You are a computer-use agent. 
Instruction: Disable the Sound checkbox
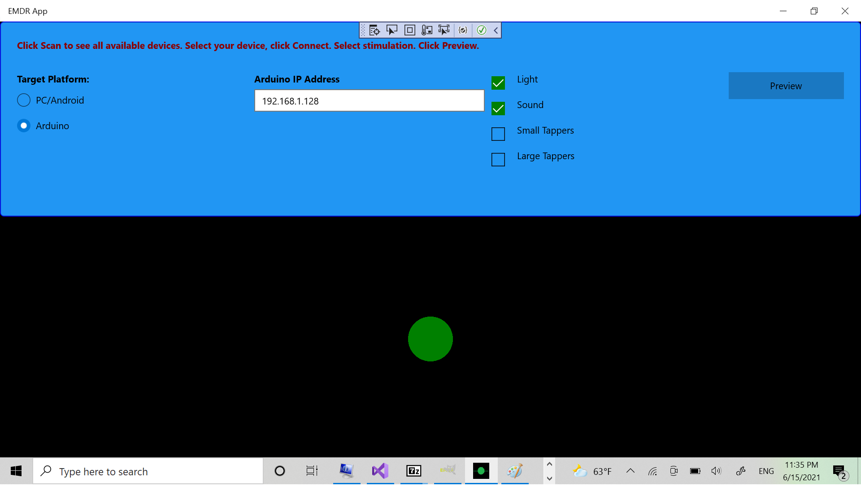(498, 108)
